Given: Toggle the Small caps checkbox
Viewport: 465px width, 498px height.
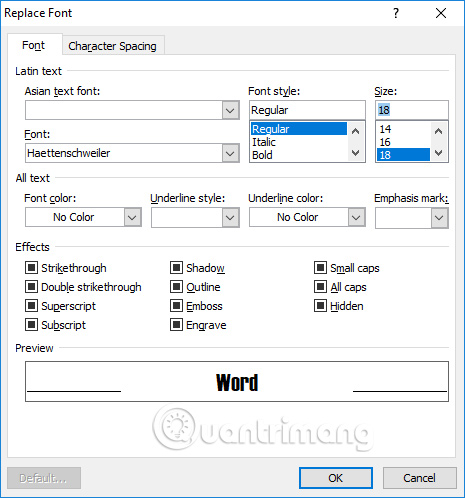Looking at the screenshot, I should 320,268.
